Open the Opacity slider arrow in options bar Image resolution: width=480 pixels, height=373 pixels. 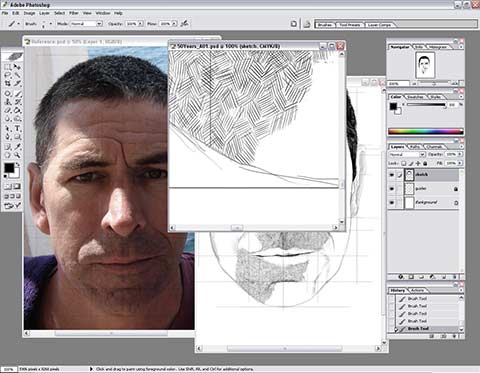click(140, 24)
